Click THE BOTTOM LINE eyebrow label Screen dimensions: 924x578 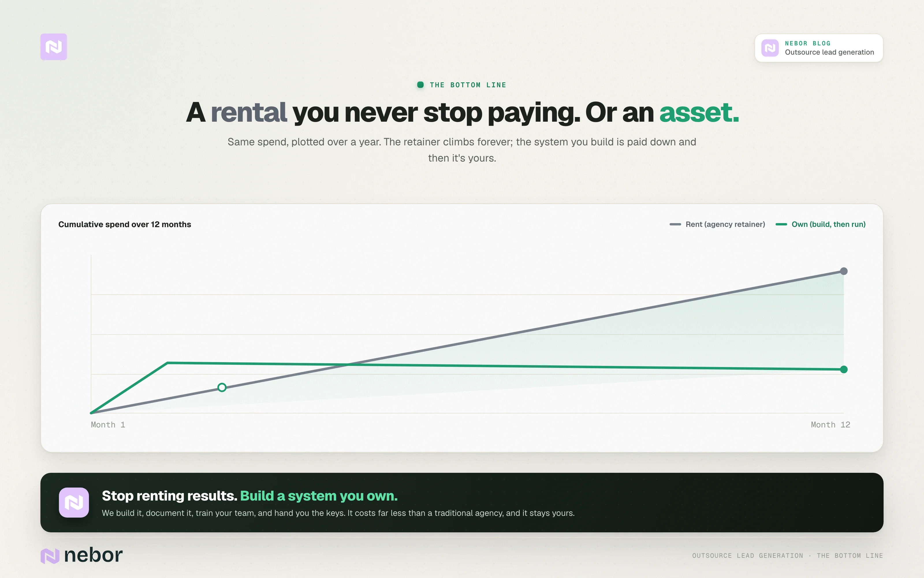click(x=468, y=85)
